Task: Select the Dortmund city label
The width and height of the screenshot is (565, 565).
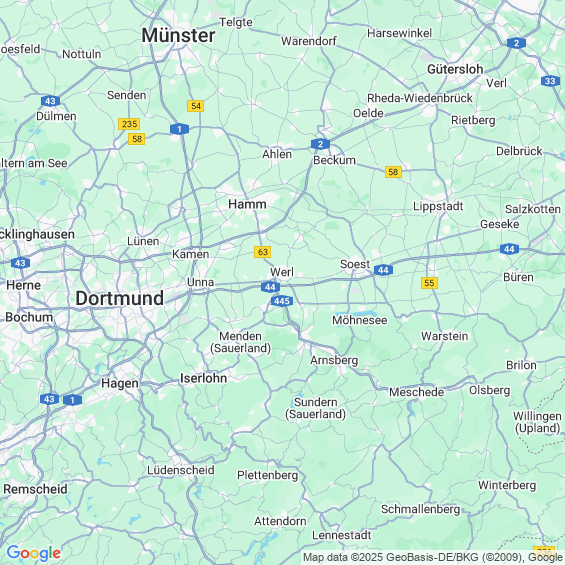Action: point(120,298)
